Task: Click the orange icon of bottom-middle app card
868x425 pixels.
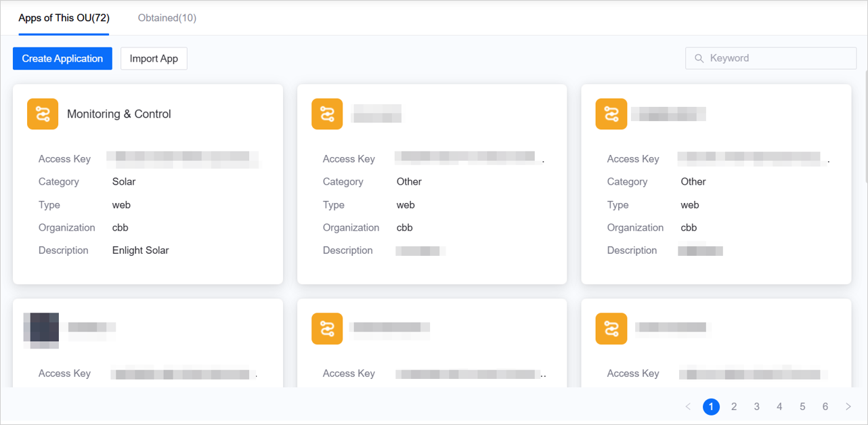Action: coord(327,328)
